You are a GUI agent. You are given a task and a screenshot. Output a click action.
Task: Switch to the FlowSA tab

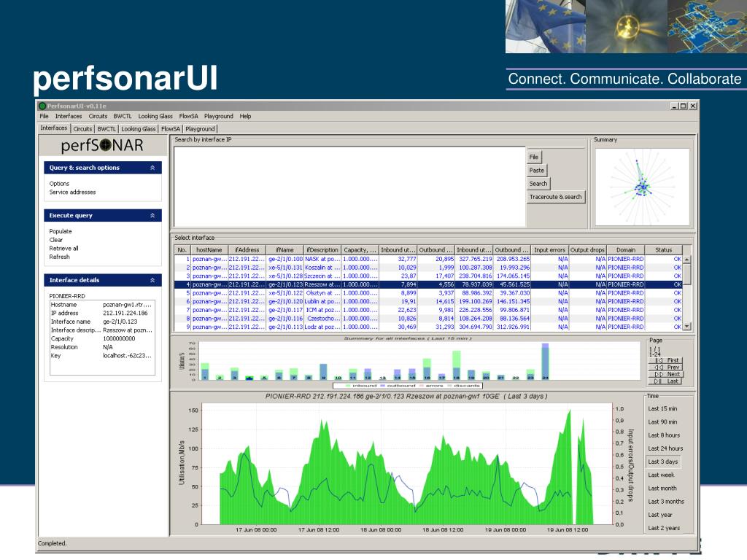(171, 128)
